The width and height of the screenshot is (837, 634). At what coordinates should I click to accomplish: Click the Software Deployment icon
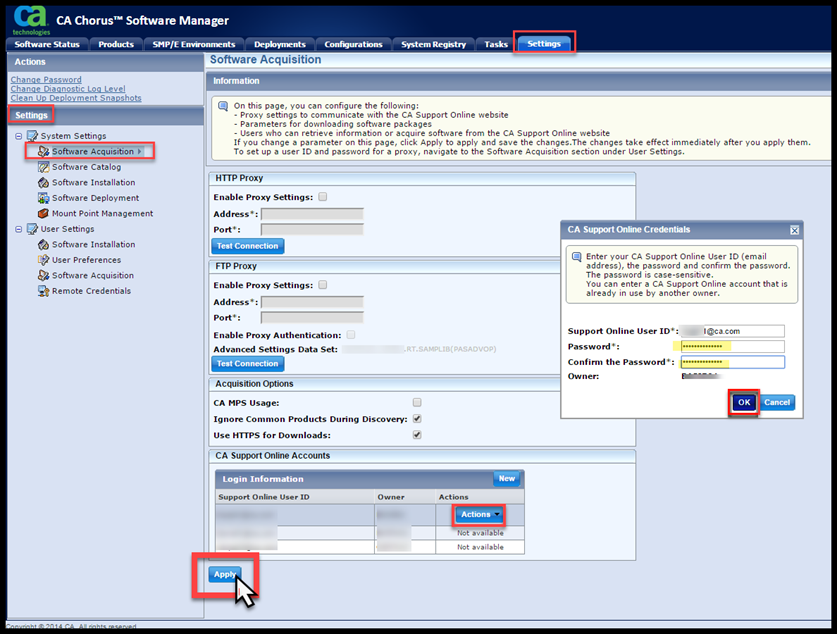(43, 198)
